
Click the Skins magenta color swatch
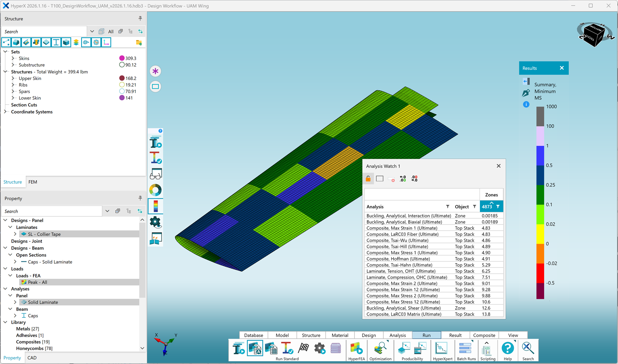click(122, 58)
